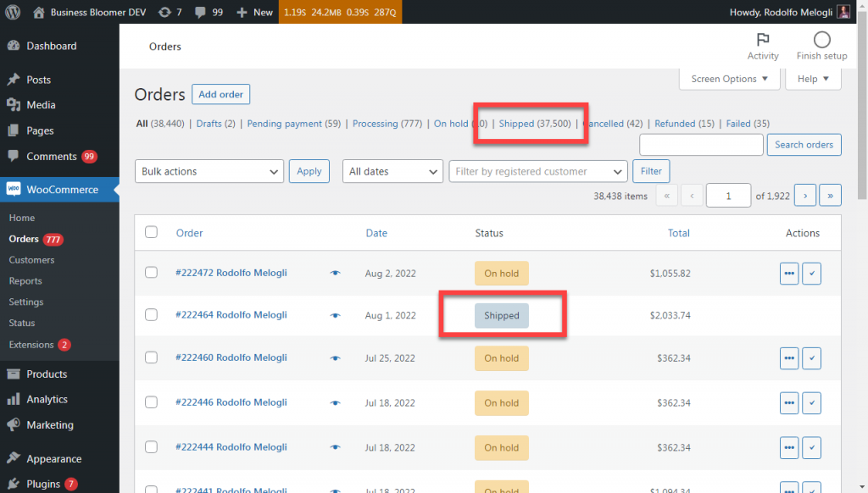
Task: Mark order #222444 complete with checkmark
Action: [811, 447]
